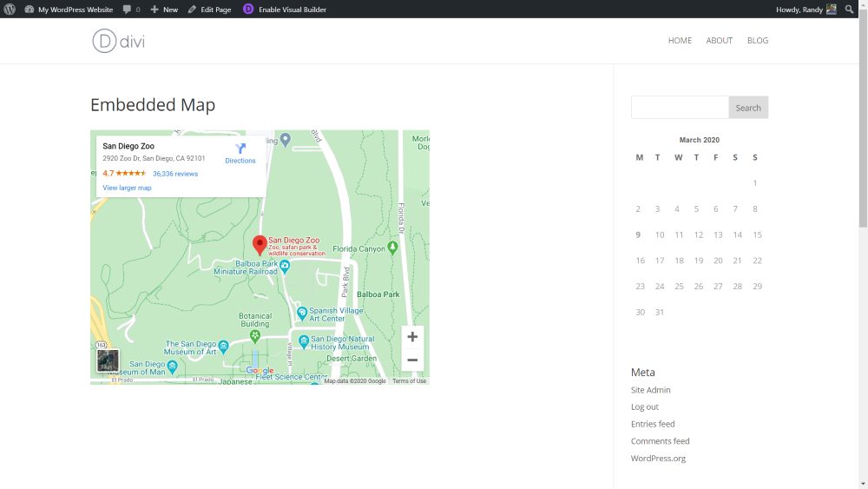Click the Balboa Park Miniature Railroad marker
This screenshot has width=868, height=489.
point(285,267)
